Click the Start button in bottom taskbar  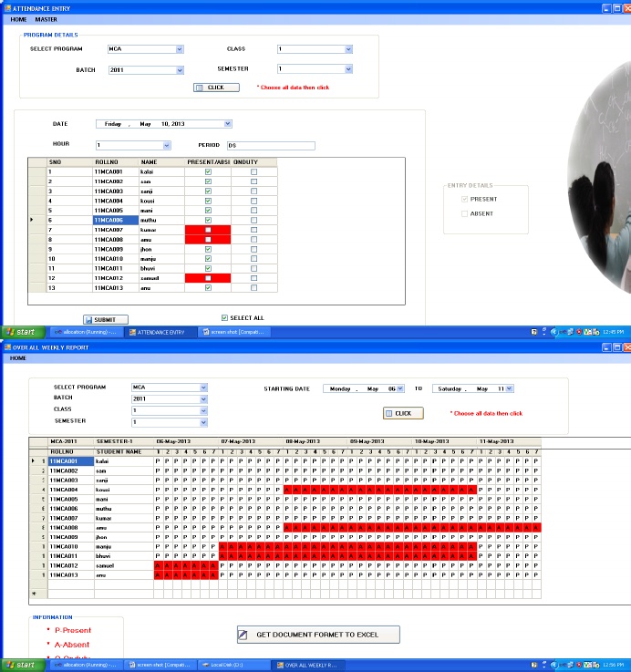24,665
